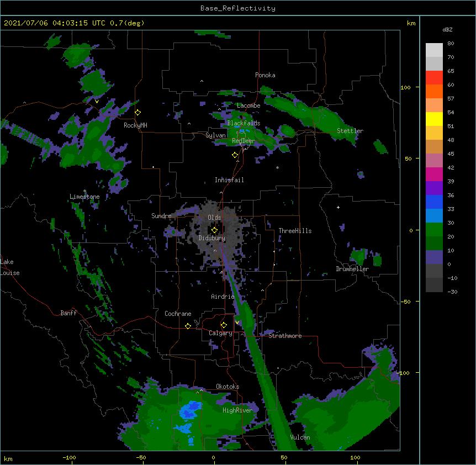Click the 80 value on dBZ legend
476x465 pixels.
(451, 44)
